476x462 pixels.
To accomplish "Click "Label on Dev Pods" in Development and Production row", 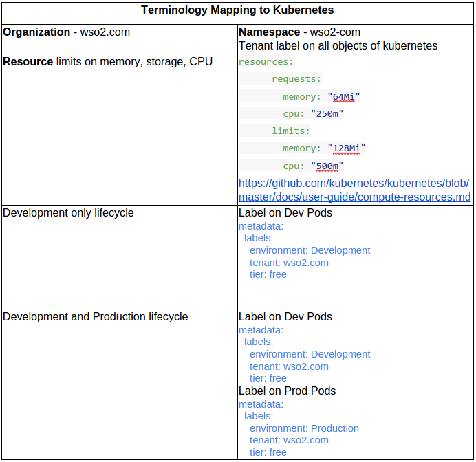I will tap(285, 317).
